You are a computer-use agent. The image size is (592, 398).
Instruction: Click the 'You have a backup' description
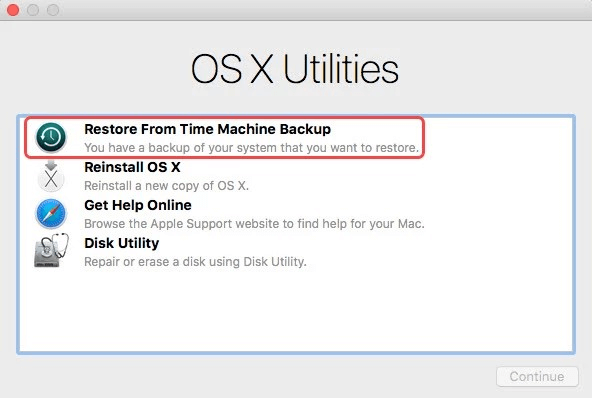pos(251,148)
